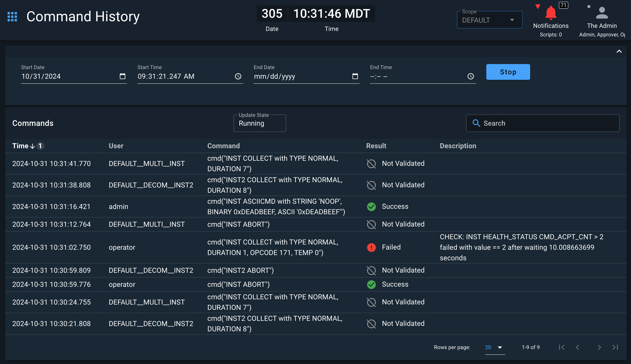Click Not Validated icon for 10:31:12.764 row

pyautogui.click(x=371, y=224)
